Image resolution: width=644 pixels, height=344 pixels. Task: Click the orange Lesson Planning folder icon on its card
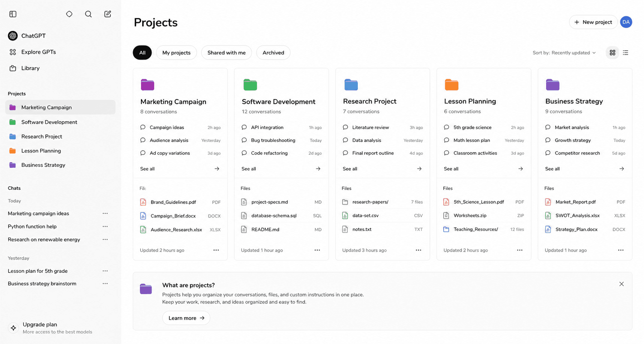[452, 85]
